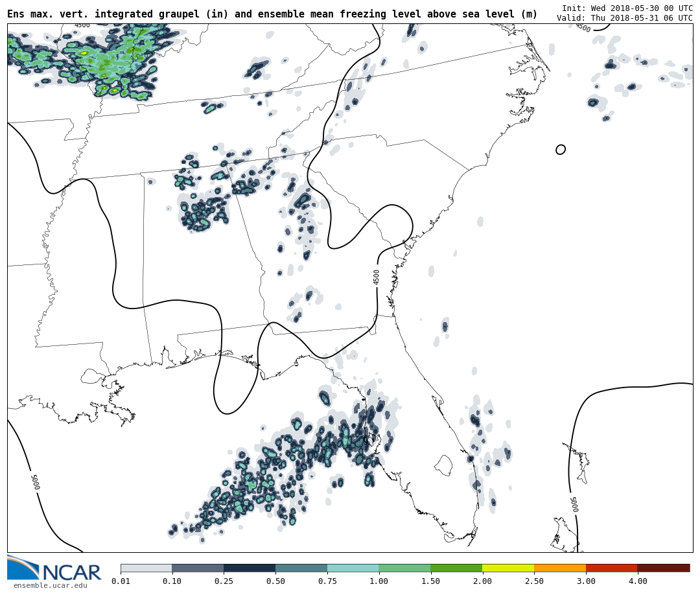
Task: Click the 4500 contour label near Georgia coast
Action: pyautogui.click(x=377, y=277)
